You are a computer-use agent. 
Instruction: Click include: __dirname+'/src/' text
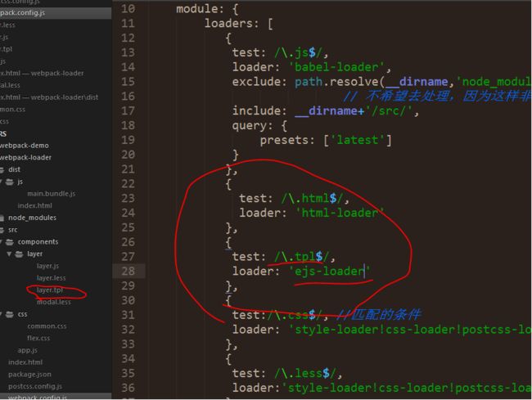coord(326,111)
